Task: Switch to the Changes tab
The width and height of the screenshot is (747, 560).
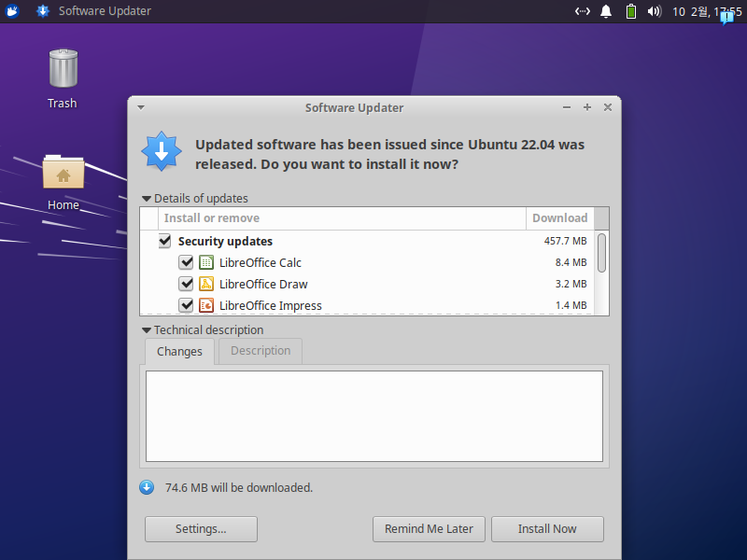Action: (x=179, y=352)
